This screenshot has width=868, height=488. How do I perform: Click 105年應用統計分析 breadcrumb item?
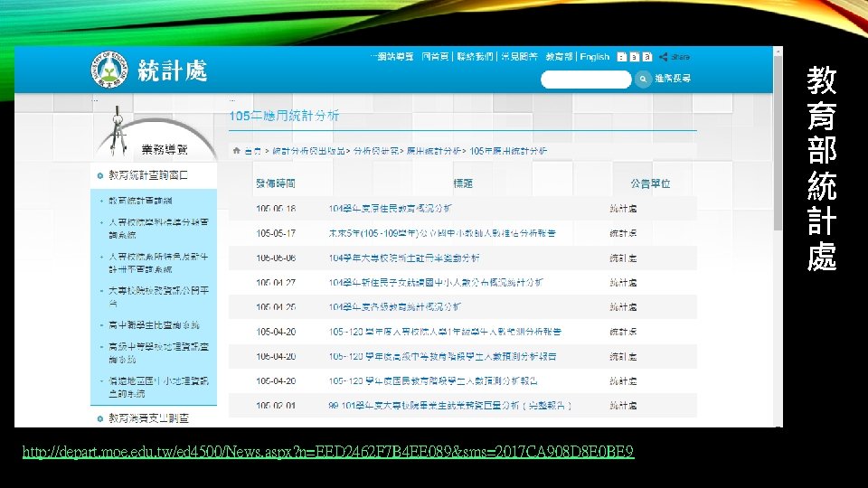508,151
